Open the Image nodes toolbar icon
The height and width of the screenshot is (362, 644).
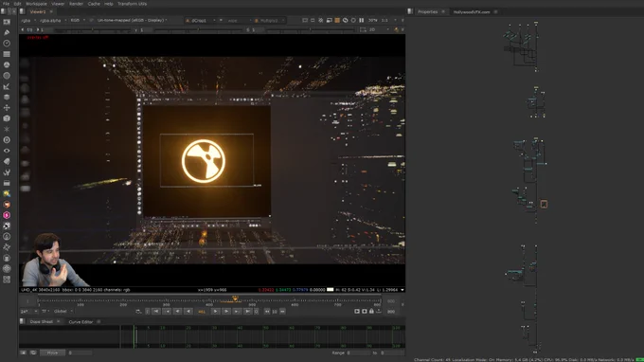click(x=7, y=22)
